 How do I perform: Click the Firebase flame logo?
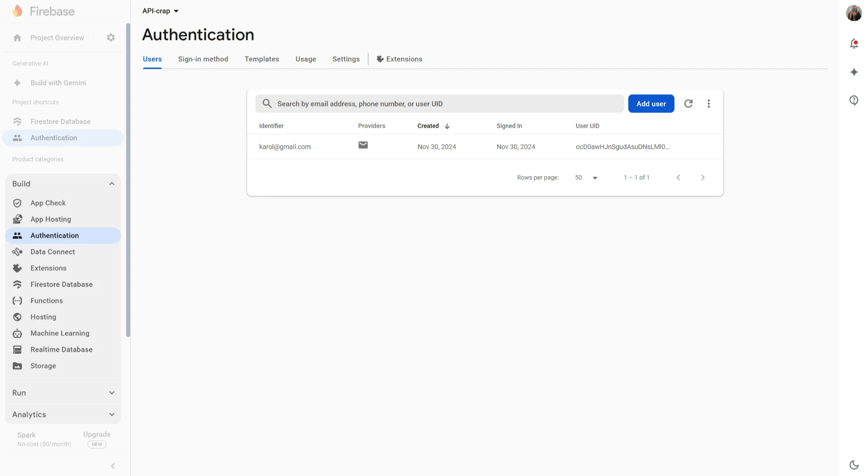(x=17, y=11)
